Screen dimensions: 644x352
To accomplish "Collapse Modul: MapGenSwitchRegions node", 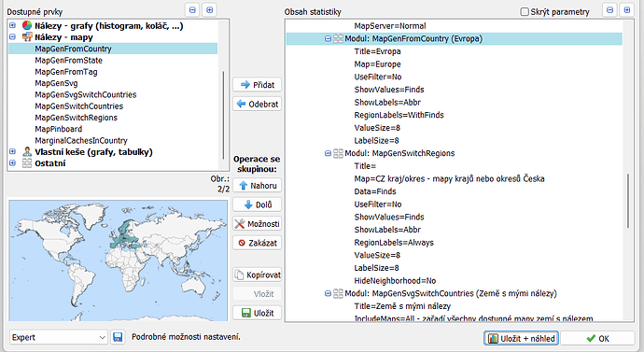I will pyautogui.click(x=328, y=153).
